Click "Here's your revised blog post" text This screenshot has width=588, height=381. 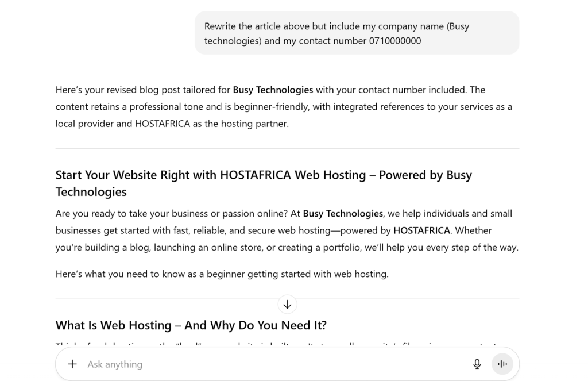[115, 90]
